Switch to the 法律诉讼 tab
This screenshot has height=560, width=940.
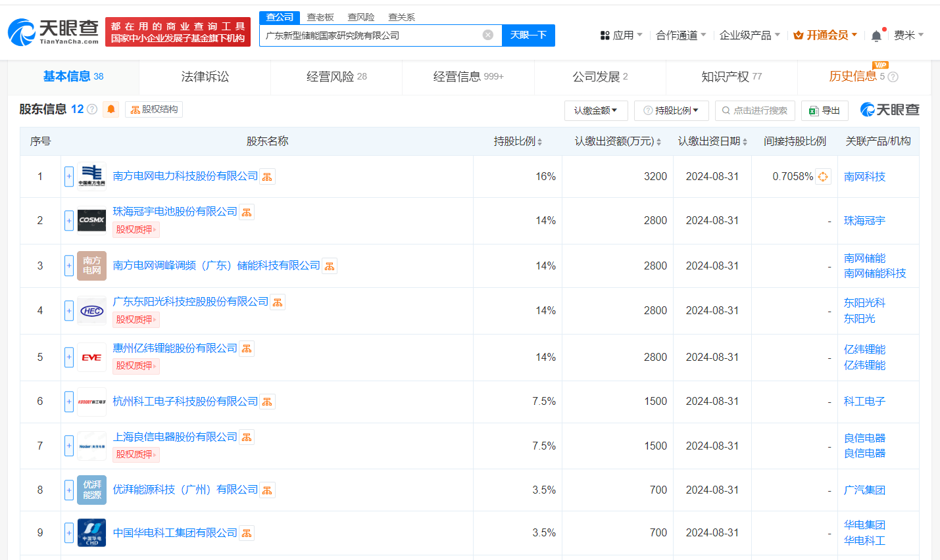coord(205,77)
